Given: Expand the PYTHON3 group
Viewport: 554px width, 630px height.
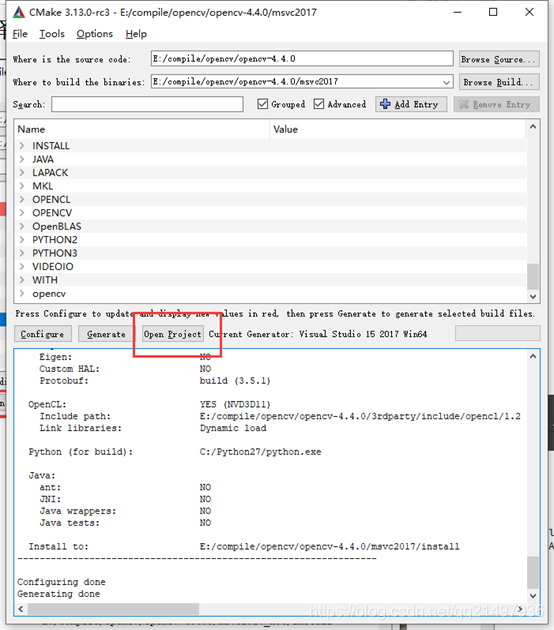Looking at the screenshot, I should (22, 253).
